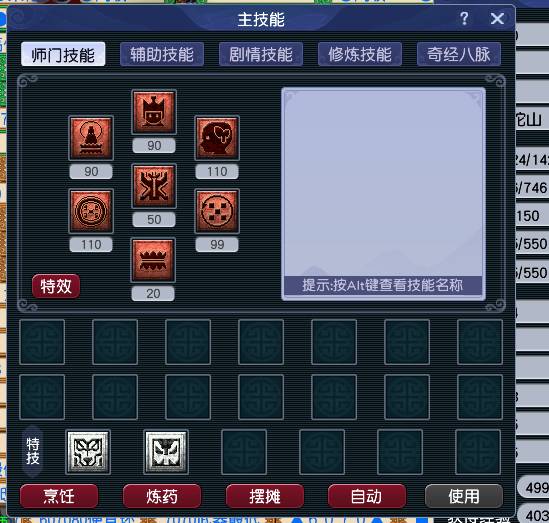The height and width of the screenshot is (523, 549).
Task: Select the head with butterfly skill icon
Action: pos(217,138)
